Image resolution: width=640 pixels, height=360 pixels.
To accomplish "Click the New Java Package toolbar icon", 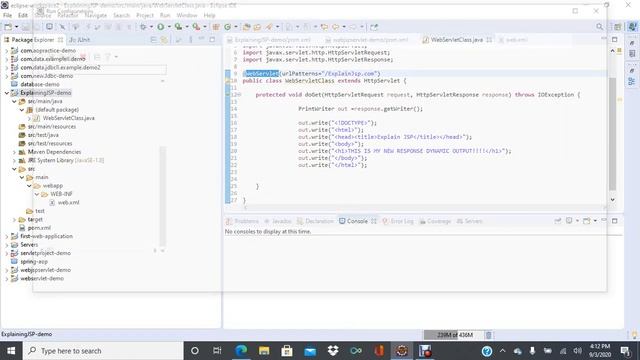I will tap(216, 27).
